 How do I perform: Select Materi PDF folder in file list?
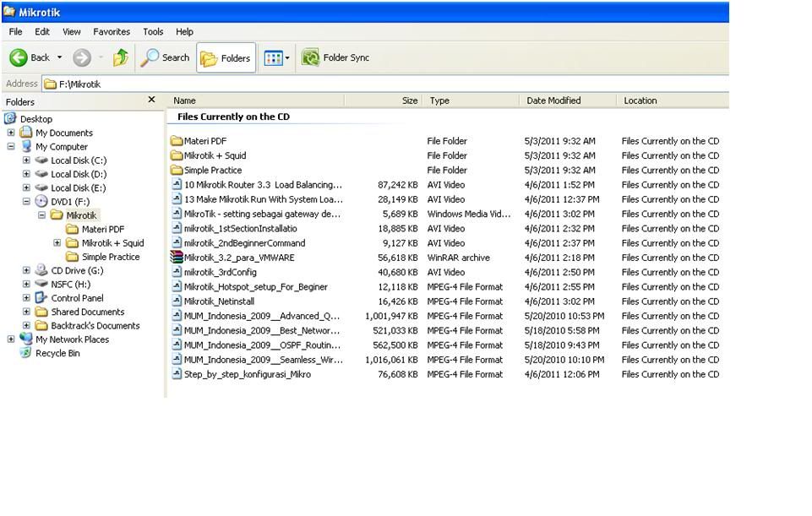[x=205, y=141]
